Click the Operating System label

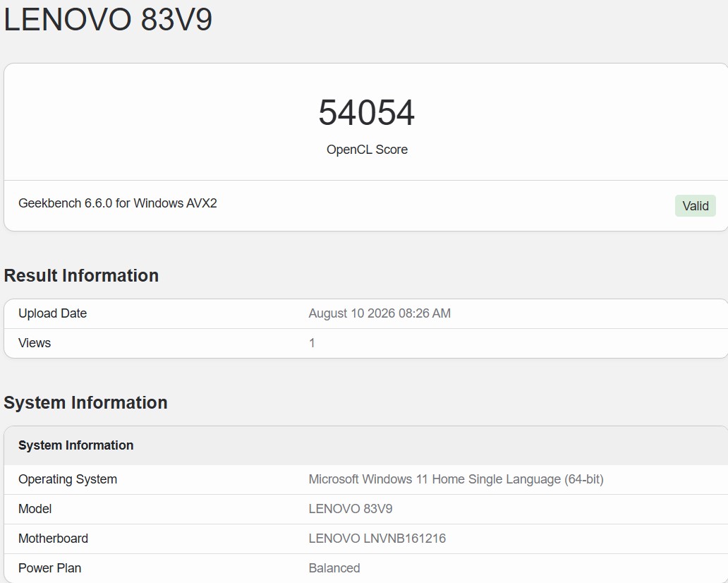click(68, 479)
